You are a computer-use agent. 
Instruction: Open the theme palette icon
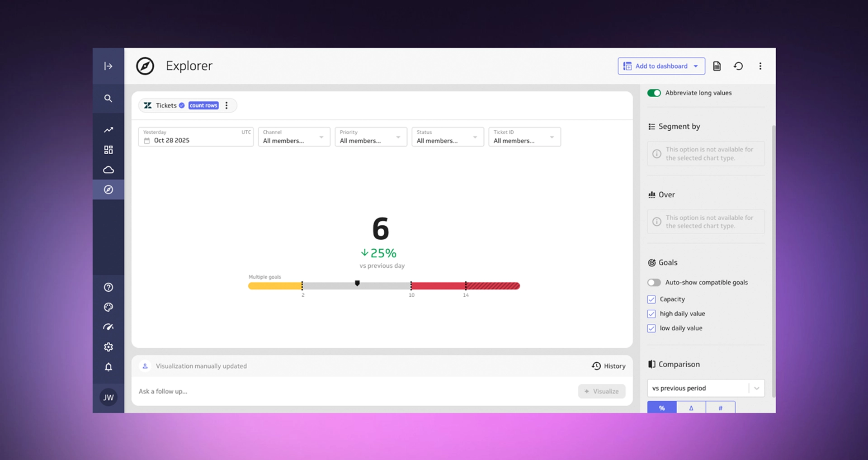click(108, 307)
